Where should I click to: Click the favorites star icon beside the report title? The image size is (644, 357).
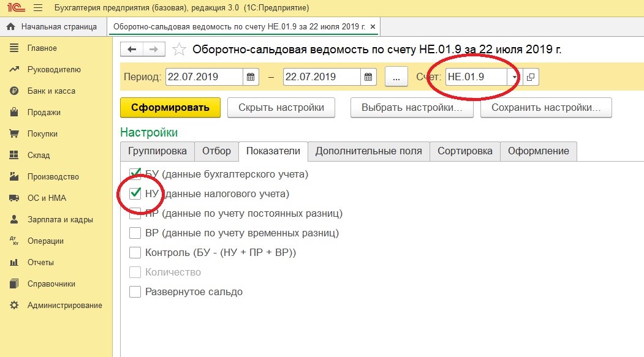179,50
